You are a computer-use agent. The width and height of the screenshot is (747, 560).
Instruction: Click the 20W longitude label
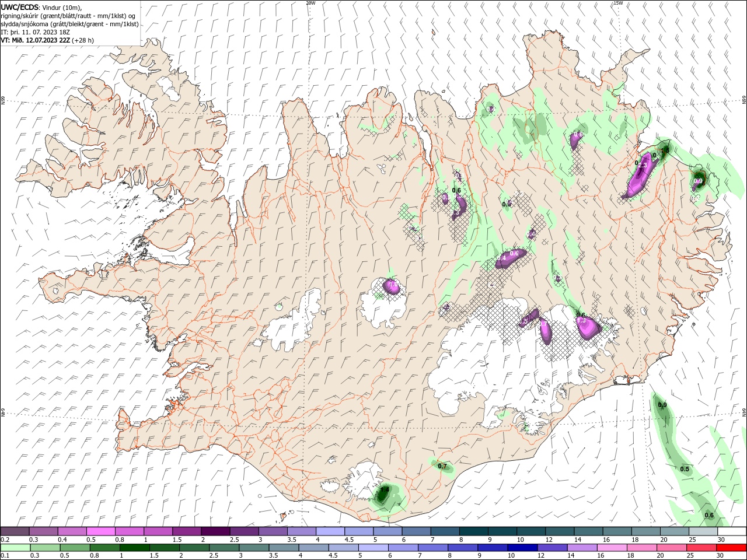point(311,3)
